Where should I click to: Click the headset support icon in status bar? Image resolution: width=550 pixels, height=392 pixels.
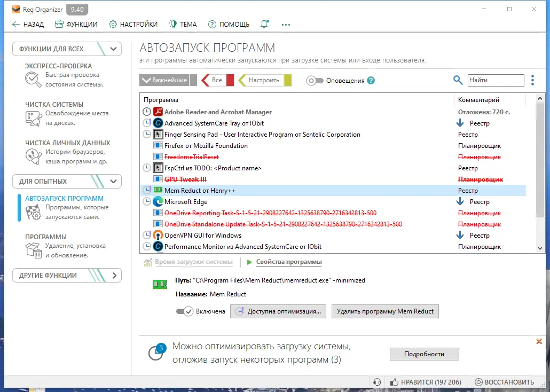coord(378,382)
